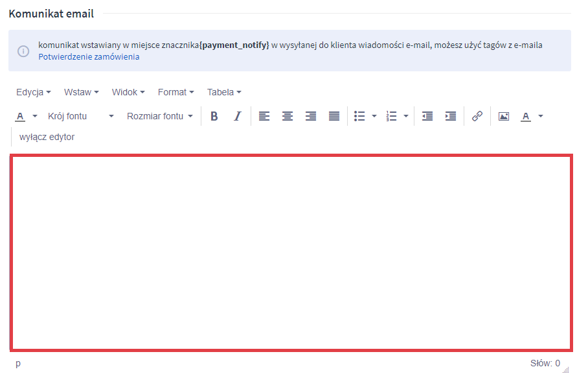Increase indent of paragraph

(451, 116)
